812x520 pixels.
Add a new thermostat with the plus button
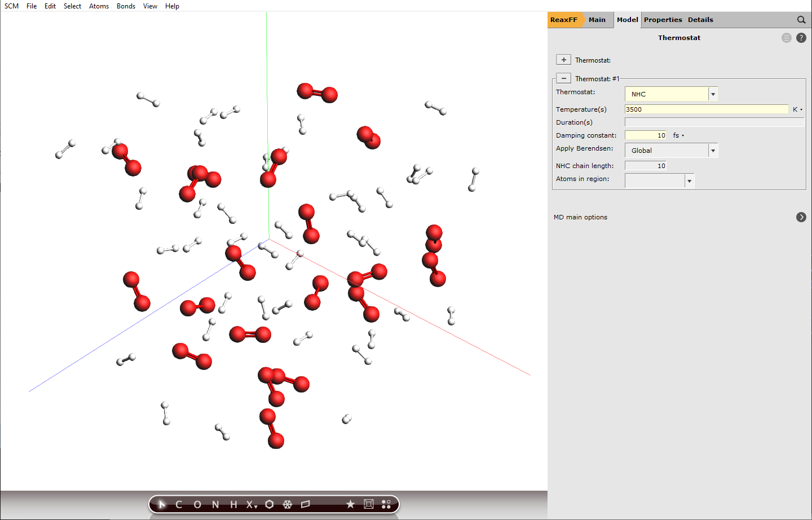(x=563, y=59)
